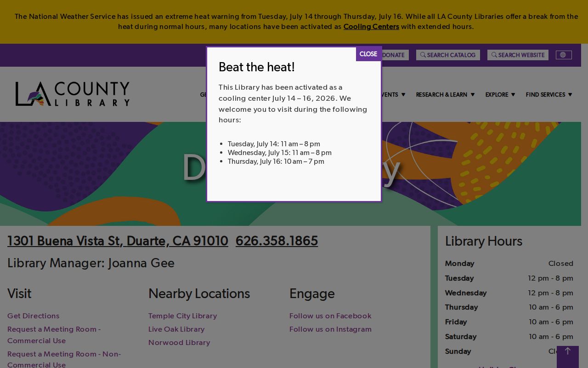Click Library Manager: Joanna Gee text
This screenshot has width=588, height=368.
[91, 263]
